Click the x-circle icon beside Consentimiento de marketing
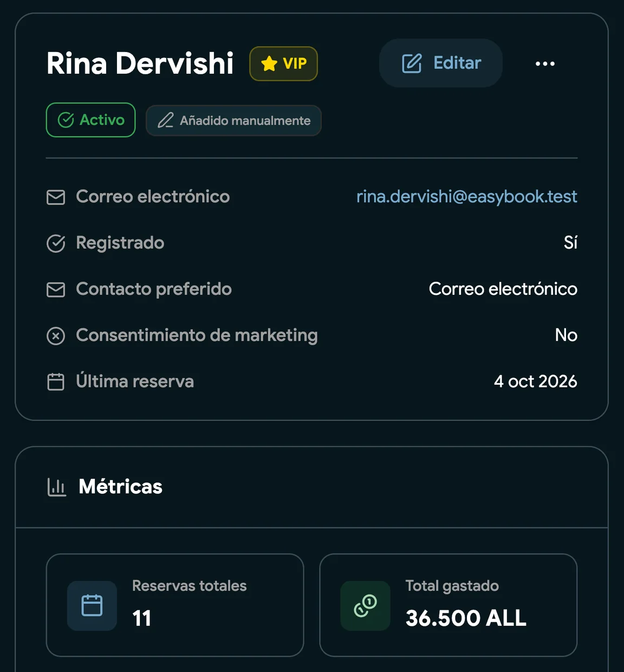 [56, 336]
